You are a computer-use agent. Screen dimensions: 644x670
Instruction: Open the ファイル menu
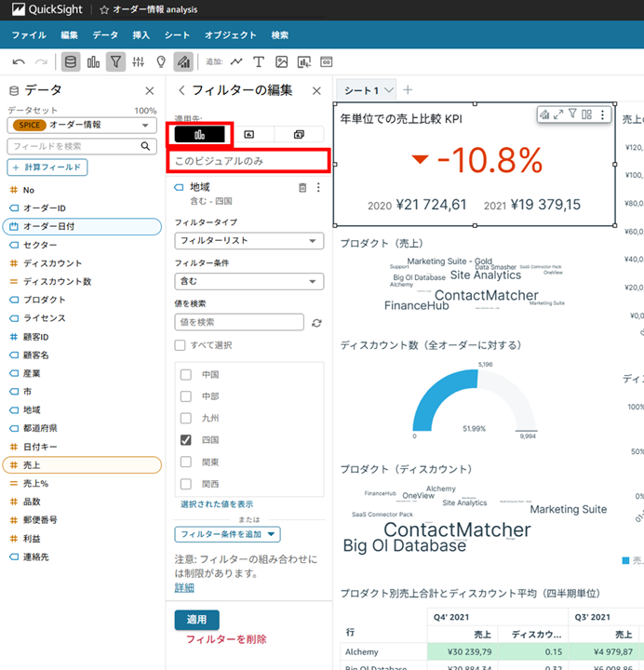[29, 35]
